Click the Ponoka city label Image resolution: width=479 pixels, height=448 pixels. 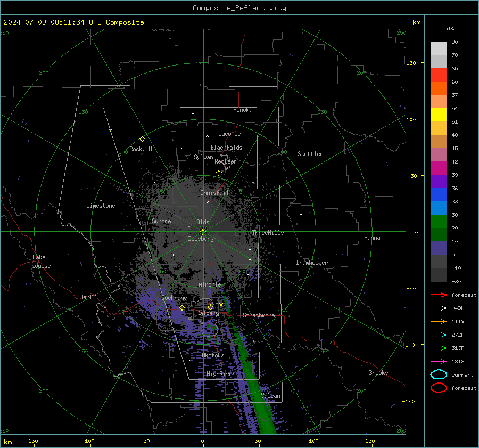[243, 110]
